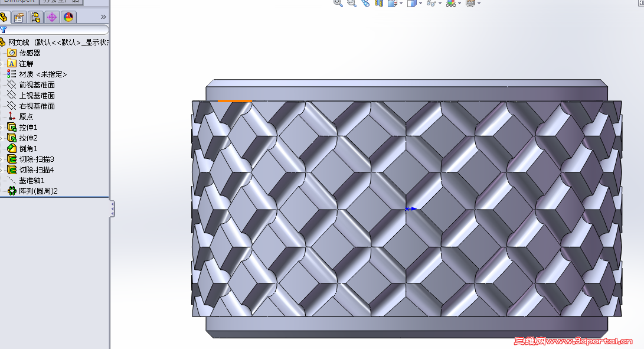Click the plane icon beside 上视基准面
The image size is (644, 349).
tap(12, 95)
